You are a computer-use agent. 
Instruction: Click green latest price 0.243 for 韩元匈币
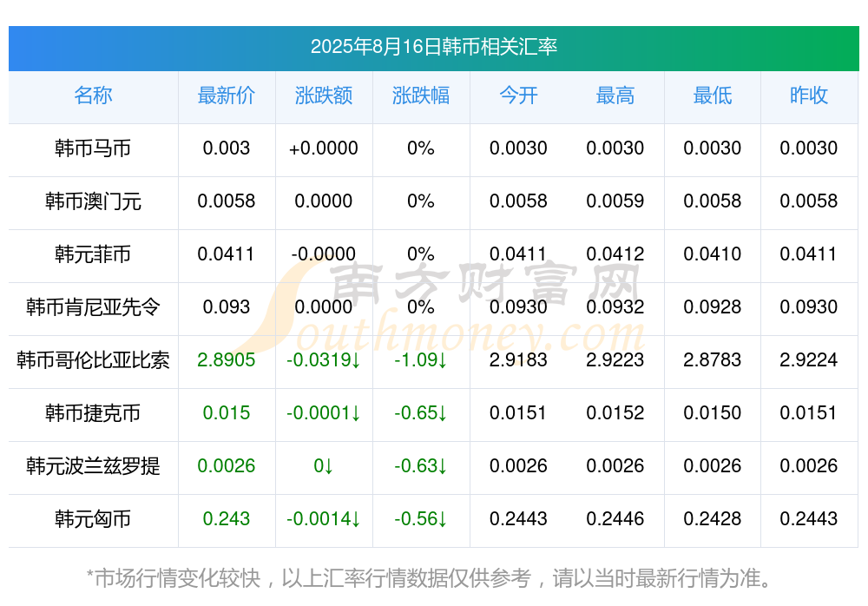point(226,519)
